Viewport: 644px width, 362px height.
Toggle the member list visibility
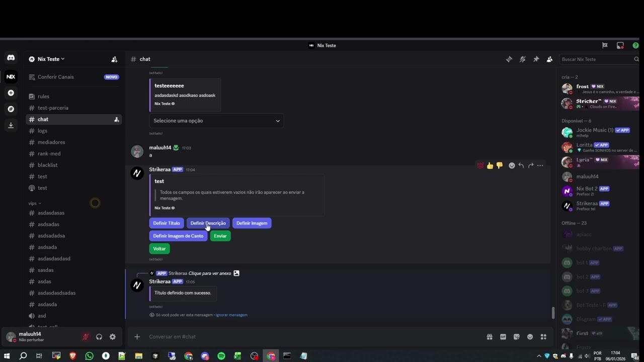[550, 59]
